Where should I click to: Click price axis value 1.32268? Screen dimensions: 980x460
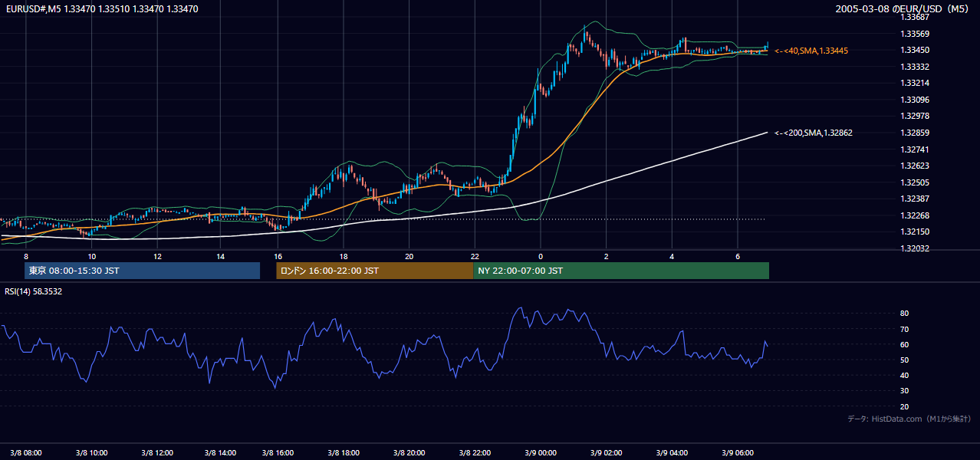click(x=915, y=215)
